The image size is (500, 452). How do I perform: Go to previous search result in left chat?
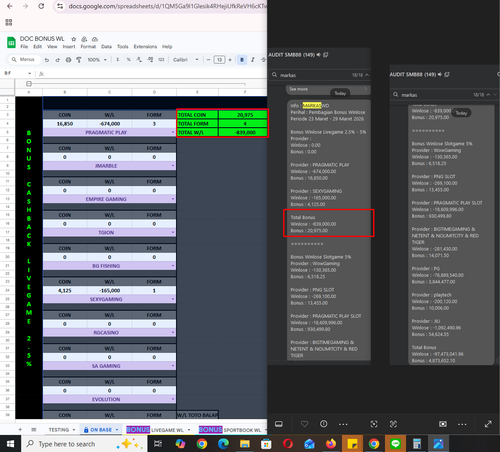pos(367,75)
